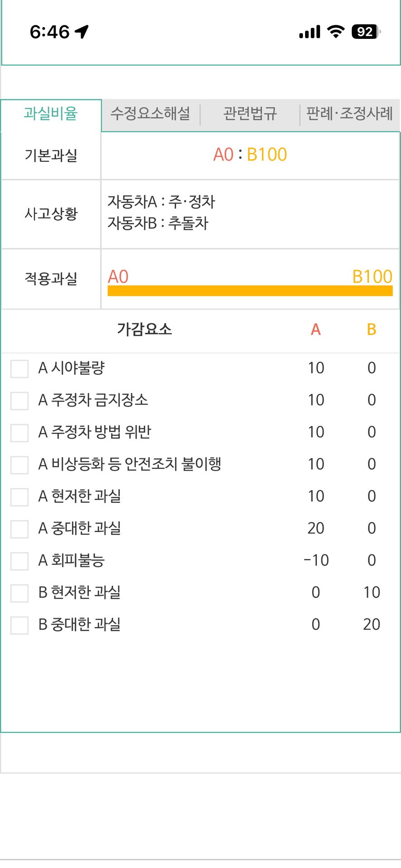Select the 과실비율 tab
The width and height of the screenshot is (401, 868).
[x=51, y=113]
